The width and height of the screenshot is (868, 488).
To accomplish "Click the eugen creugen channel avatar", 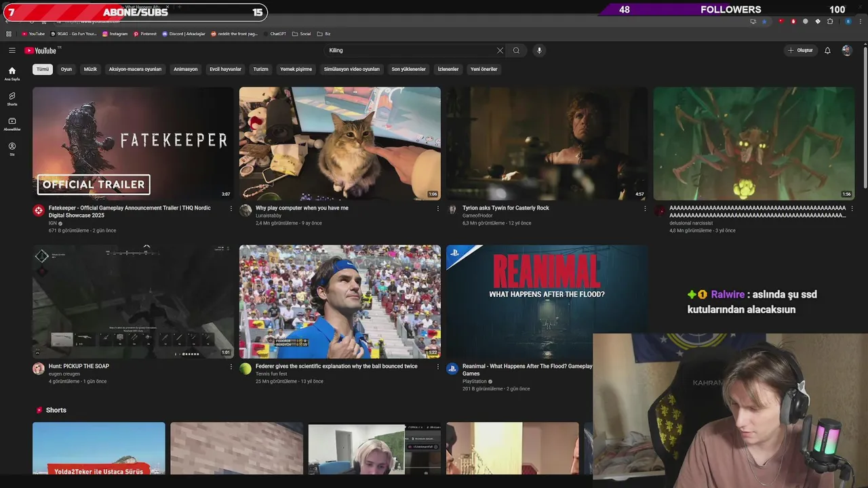I will [x=39, y=369].
